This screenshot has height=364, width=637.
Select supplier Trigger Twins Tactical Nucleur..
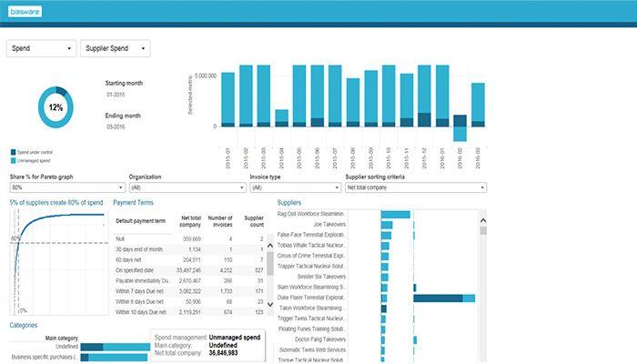tap(311, 318)
